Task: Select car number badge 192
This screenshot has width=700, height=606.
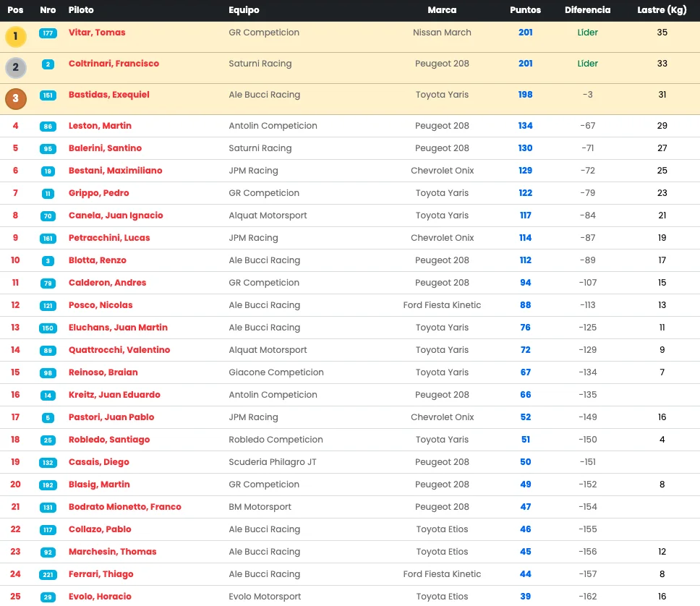Action: [x=48, y=485]
